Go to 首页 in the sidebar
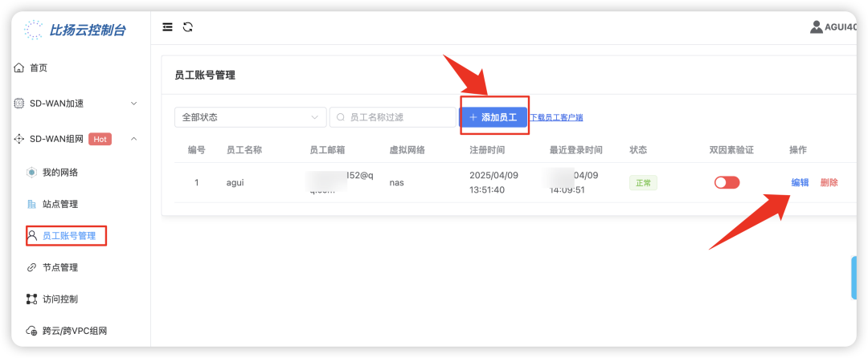Screen dimensions: 868x358 (x=39, y=68)
